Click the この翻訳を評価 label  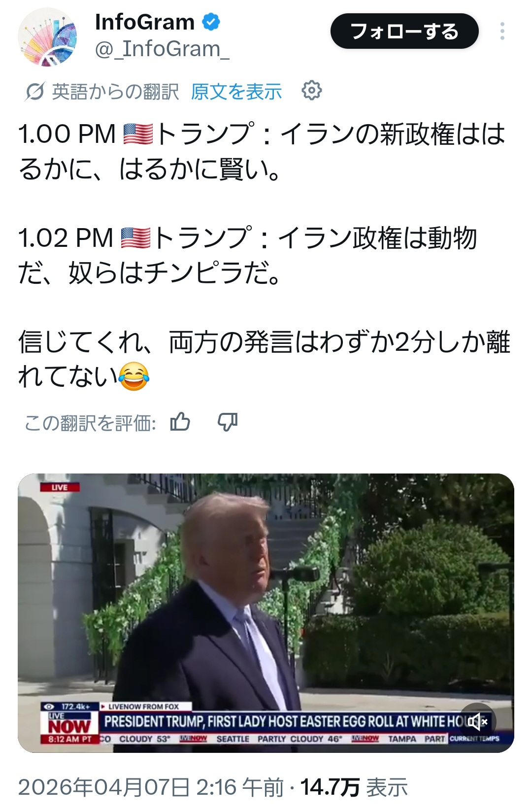(x=91, y=423)
